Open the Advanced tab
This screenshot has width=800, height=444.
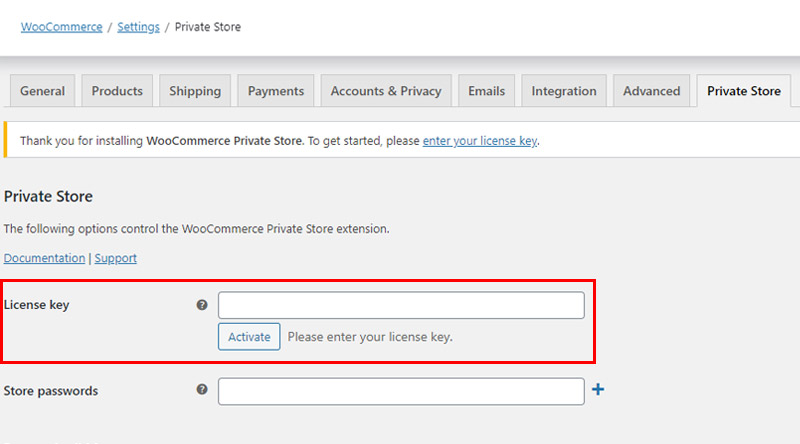652,91
